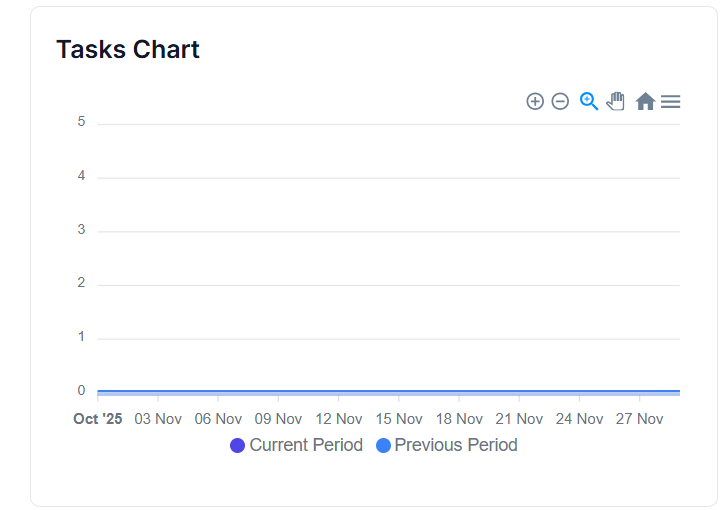Click the Tasks Chart heading
722x510 pixels.
128,49
